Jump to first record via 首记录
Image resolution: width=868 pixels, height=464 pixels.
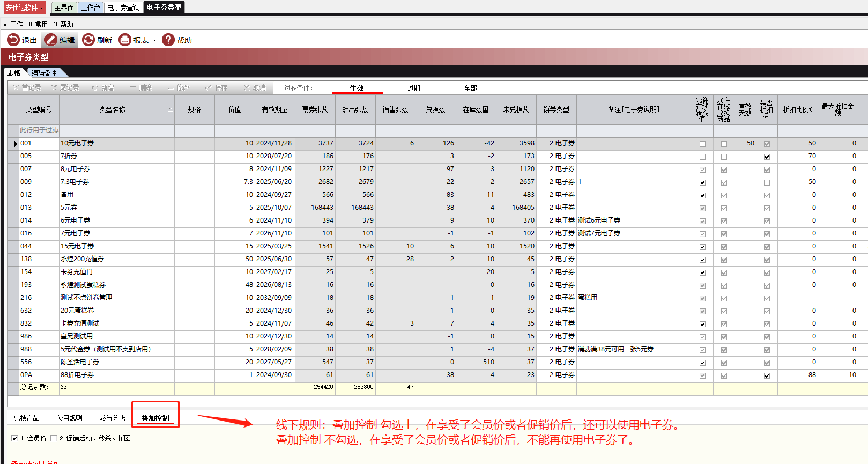(x=27, y=87)
